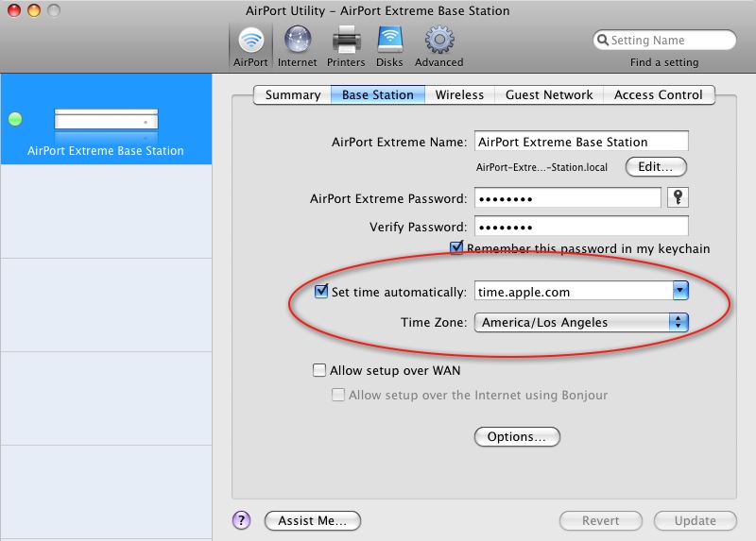Click the time.apple.com server text field
Viewport: 756px width, 541px height.
click(574, 291)
